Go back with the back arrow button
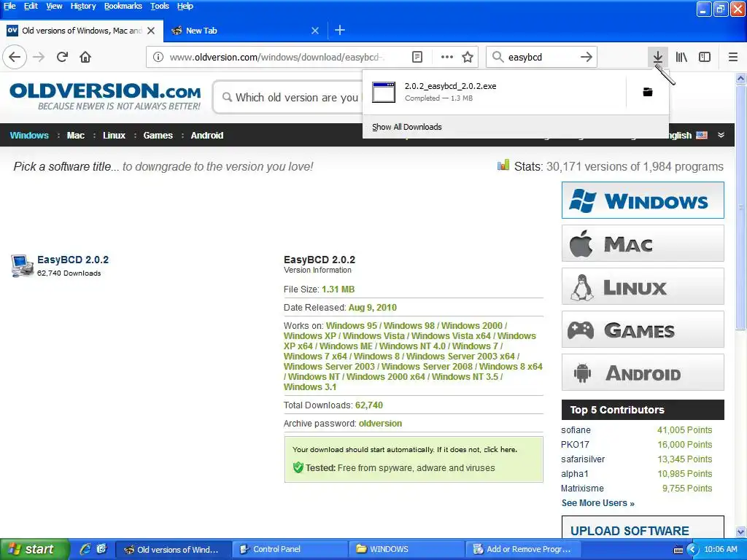 tap(15, 57)
